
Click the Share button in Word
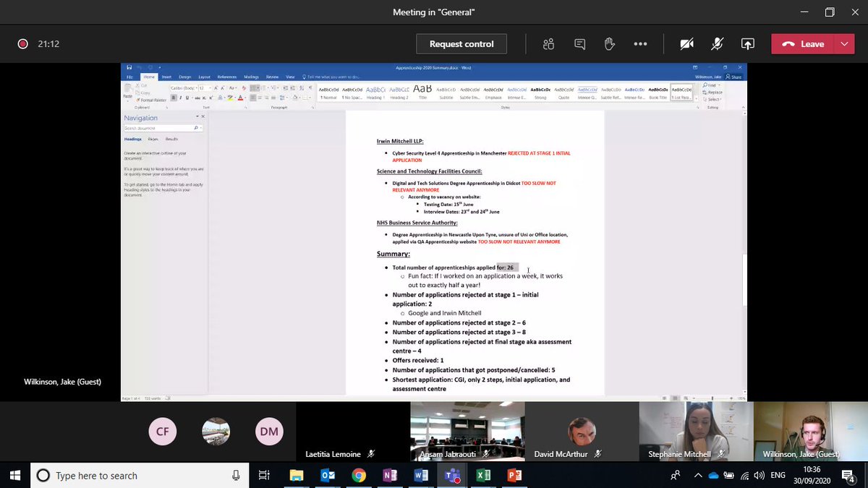coord(734,77)
